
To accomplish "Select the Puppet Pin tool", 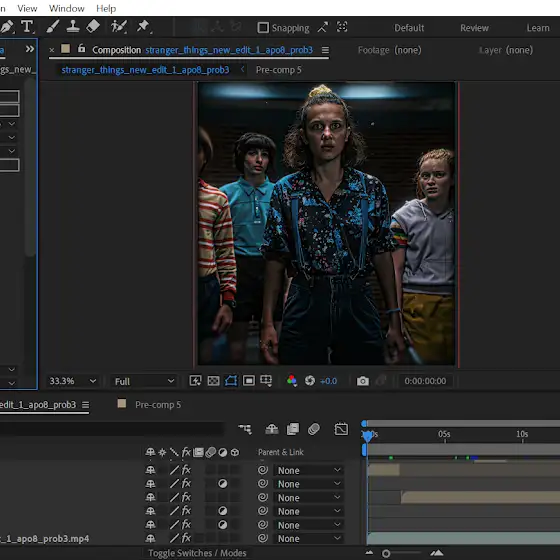I will coord(144,27).
